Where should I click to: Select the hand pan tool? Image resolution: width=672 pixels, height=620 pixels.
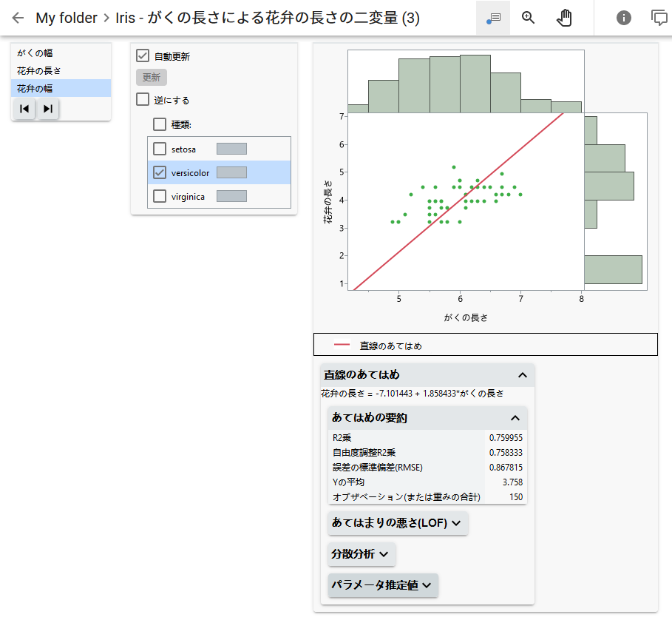[564, 18]
